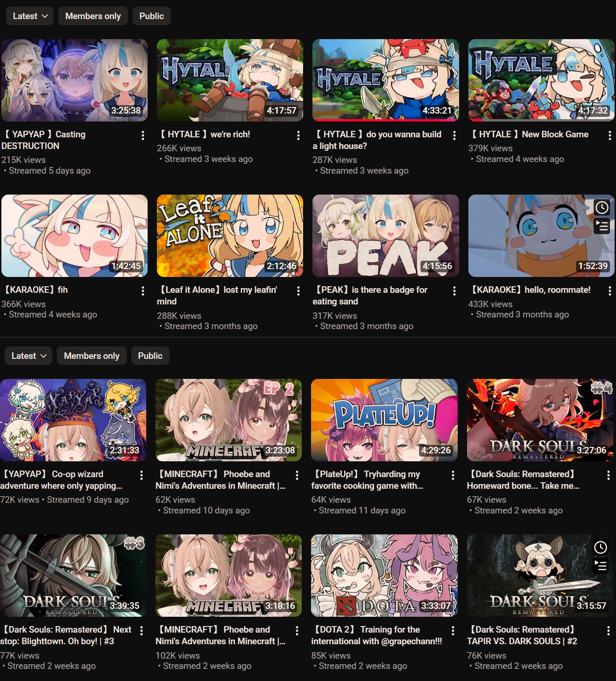Screen dimensions: 616x681
Task: Open the HYTALE New Block Game title
Action: click(x=529, y=135)
